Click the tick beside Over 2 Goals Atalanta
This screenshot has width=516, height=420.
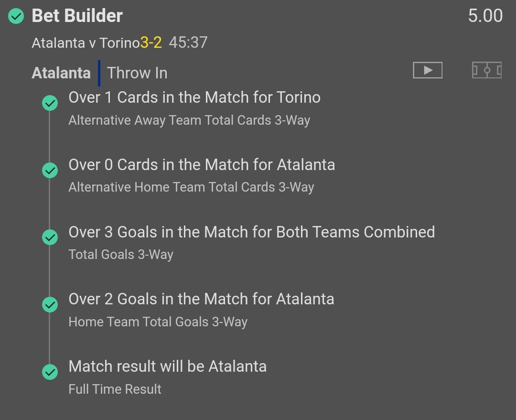point(50,305)
